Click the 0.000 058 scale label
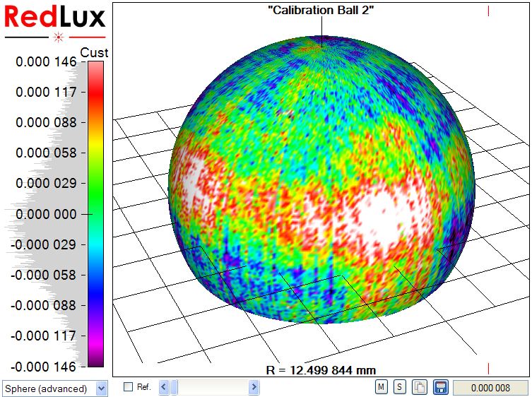The image size is (532, 397). click(46, 153)
